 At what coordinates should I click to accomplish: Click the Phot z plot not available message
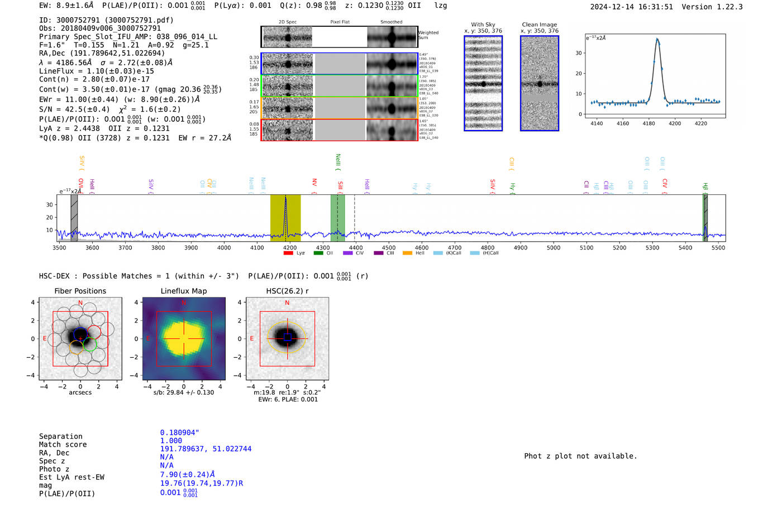pos(580,456)
